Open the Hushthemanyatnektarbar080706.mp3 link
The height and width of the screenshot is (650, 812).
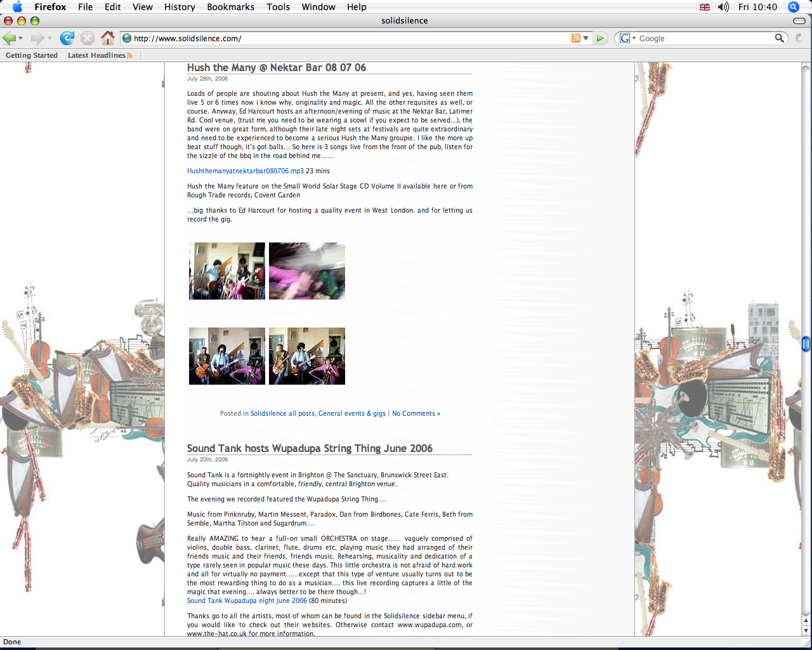point(245,171)
